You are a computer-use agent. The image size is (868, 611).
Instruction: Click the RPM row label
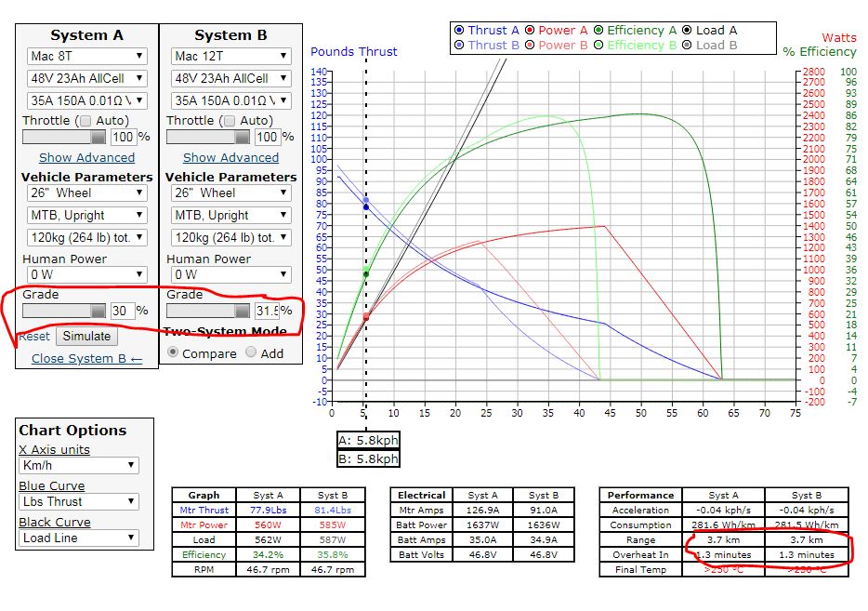204,569
